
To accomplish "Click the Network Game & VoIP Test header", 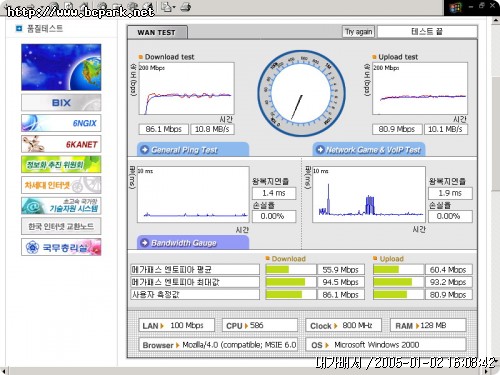I will (369, 150).
